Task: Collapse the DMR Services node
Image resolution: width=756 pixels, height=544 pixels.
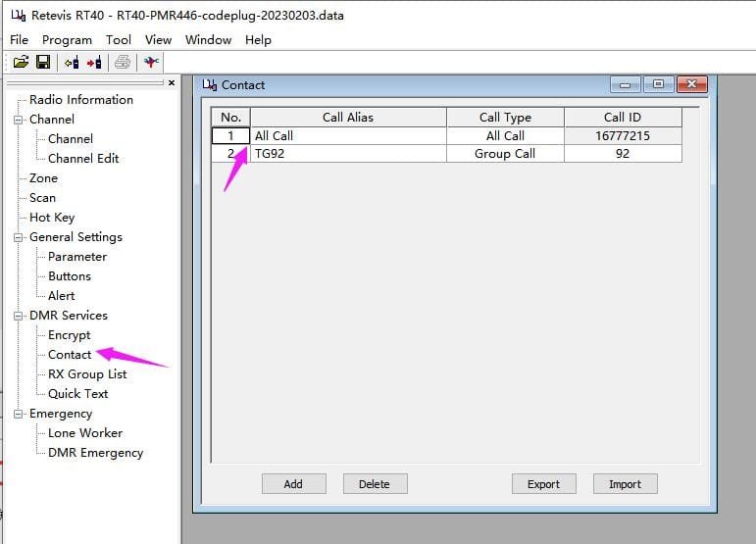Action: click(18, 316)
